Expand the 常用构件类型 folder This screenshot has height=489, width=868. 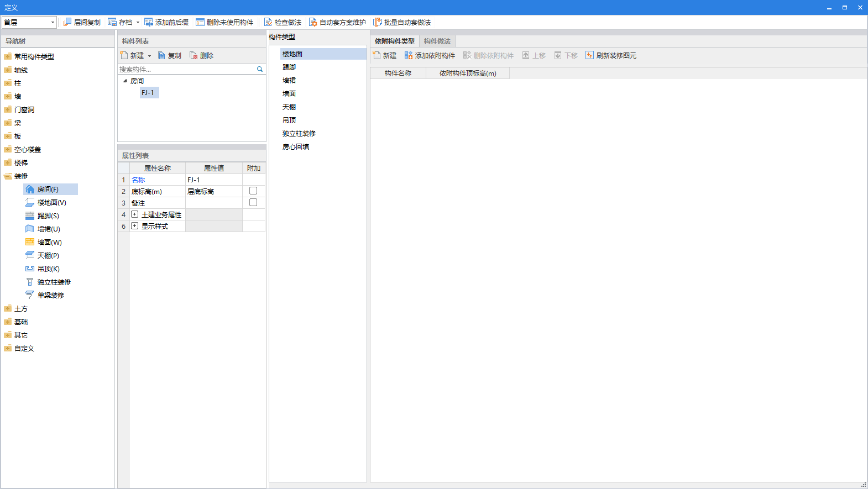pyautogui.click(x=8, y=57)
